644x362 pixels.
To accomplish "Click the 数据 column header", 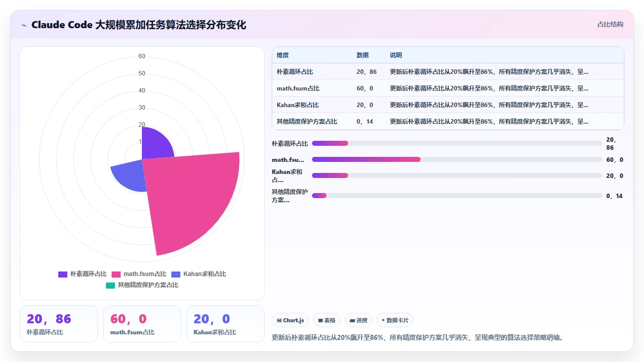I will 363,55.
